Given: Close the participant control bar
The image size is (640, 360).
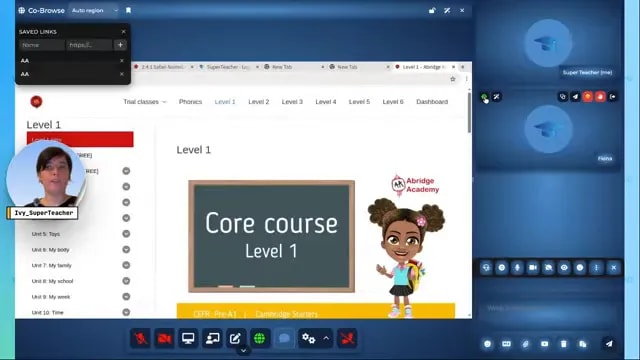Looking at the screenshot, I should pos(613,268).
